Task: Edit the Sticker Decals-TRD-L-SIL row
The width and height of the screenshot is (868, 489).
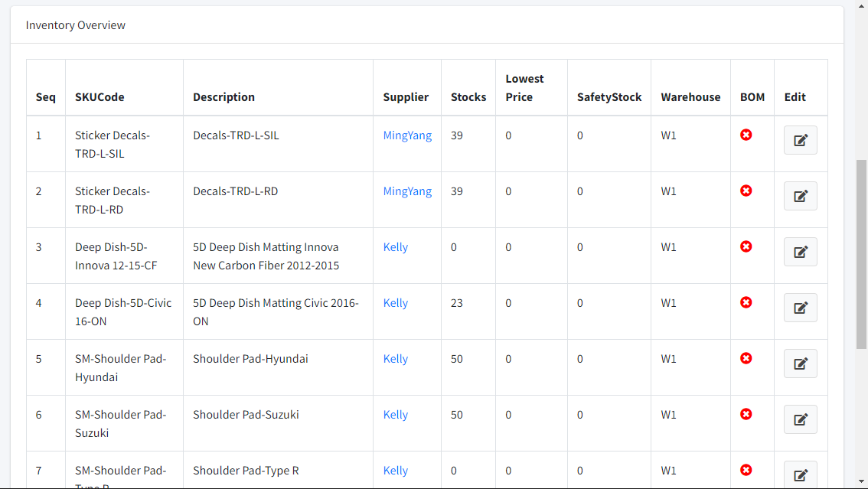Action: tap(801, 140)
